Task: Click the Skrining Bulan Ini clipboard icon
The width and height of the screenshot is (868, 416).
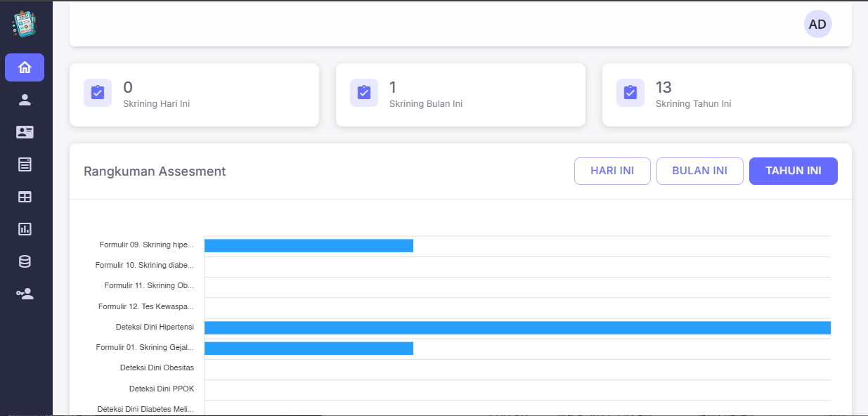Action: pos(364,93)
